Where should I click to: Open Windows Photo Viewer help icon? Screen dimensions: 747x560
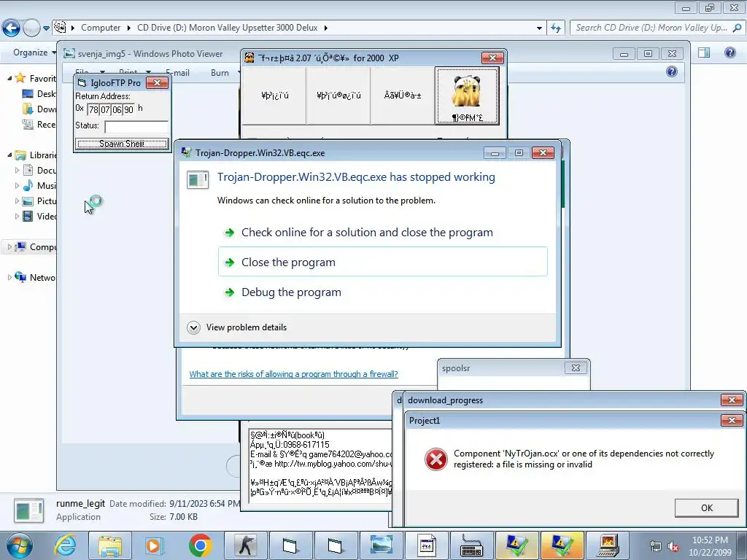coord(672,72)
